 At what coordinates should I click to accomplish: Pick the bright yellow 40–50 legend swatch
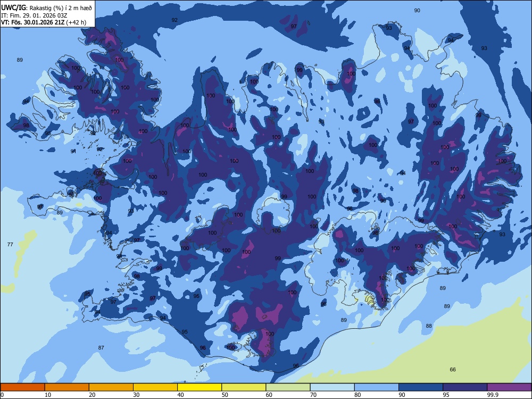tap(199, 387)
